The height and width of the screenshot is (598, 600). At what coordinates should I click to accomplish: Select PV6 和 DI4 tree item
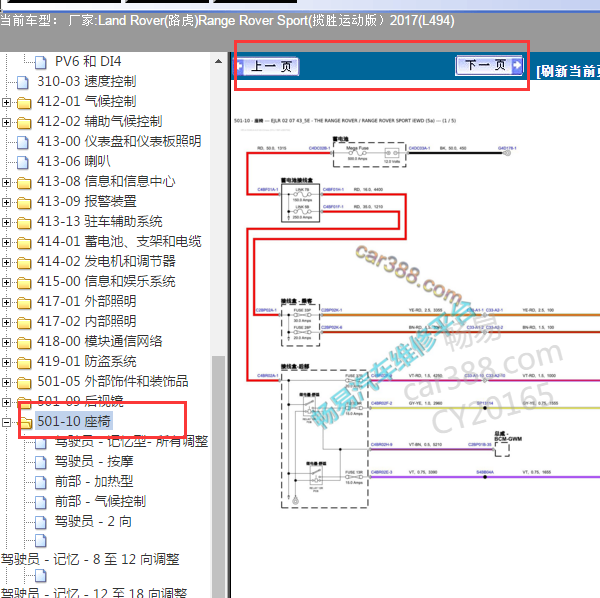coord(88,61)
